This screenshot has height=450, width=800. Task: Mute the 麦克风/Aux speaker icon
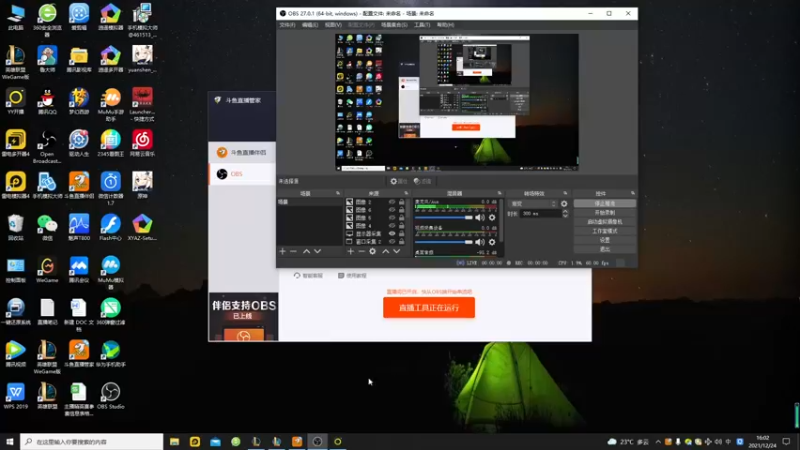click(x=480, y=217)
